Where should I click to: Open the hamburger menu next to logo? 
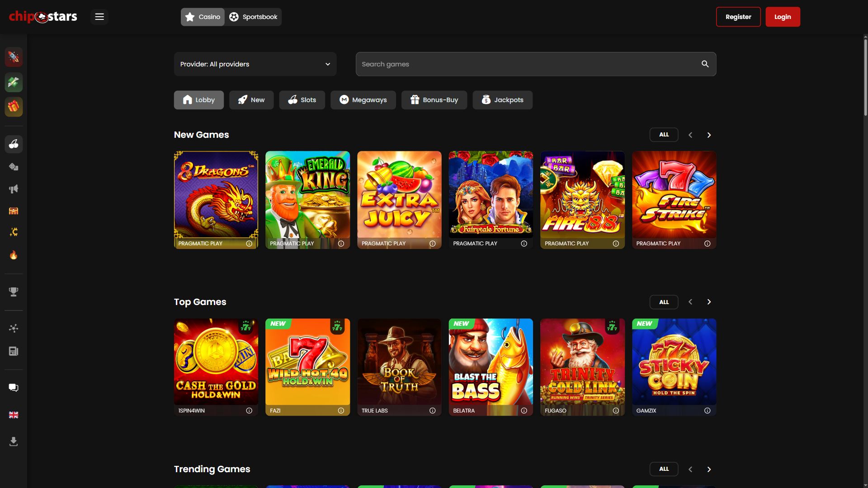click(99, 17)
